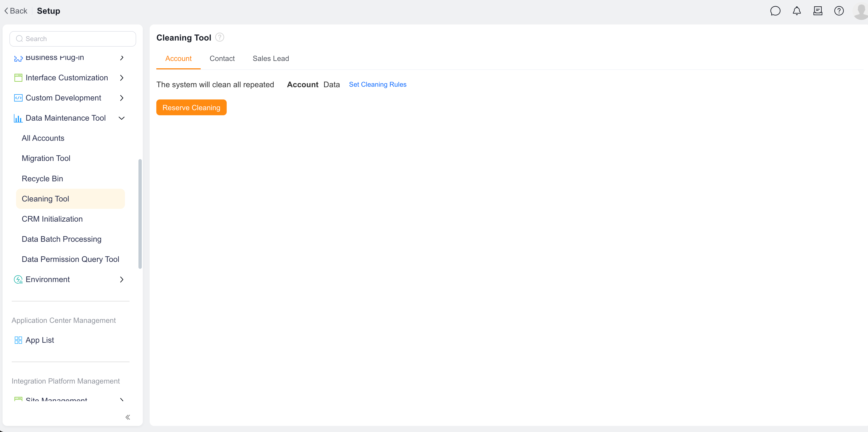The width and height of the screenshot is (868, 432).
Task: Open Migration Tool in sidebar
Action: pyautogui.click(x=46, y=158)
